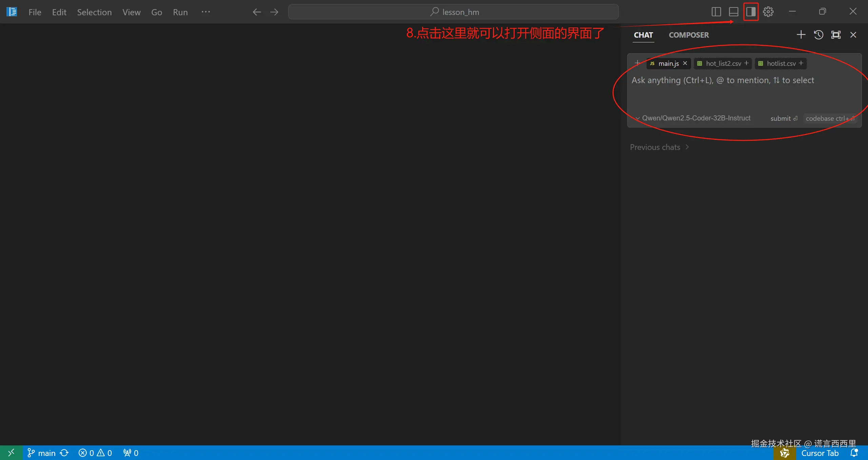Add hot_list2.csv to chat context
The image size is (868, 460).
746,63
